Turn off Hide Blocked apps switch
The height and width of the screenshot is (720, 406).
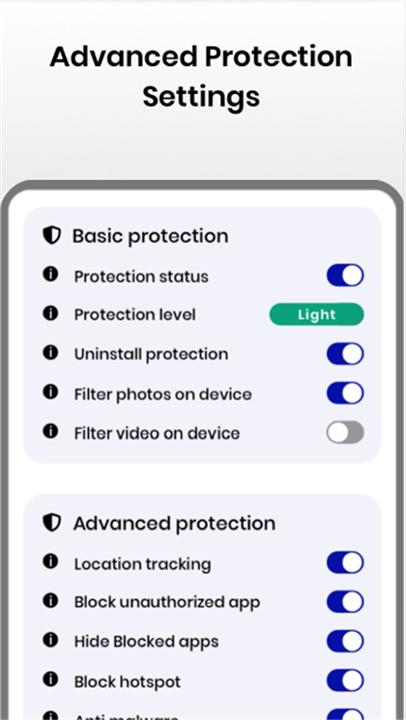(345, 641)
